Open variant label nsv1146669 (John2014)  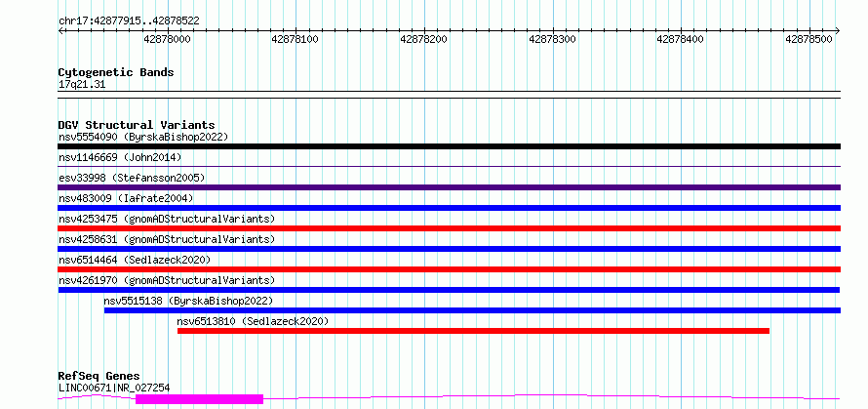[x=120, y=157]
